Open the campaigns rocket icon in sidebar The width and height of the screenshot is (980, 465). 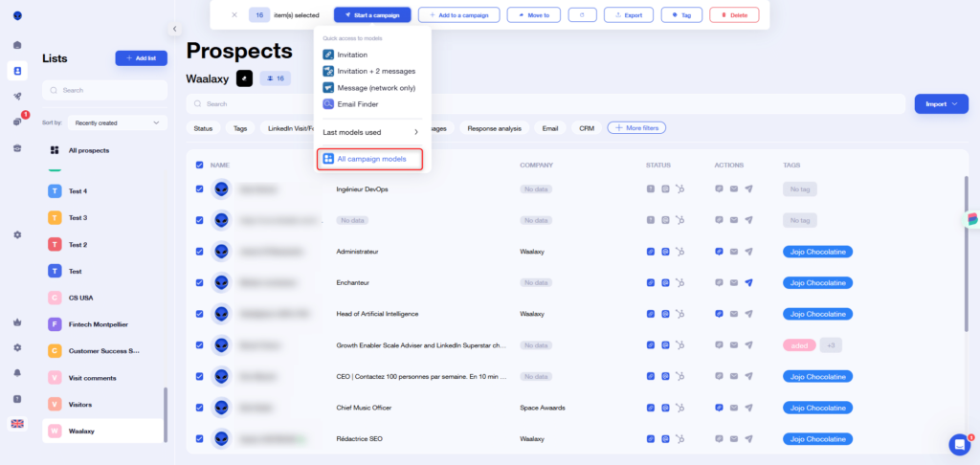coord(17,96)
